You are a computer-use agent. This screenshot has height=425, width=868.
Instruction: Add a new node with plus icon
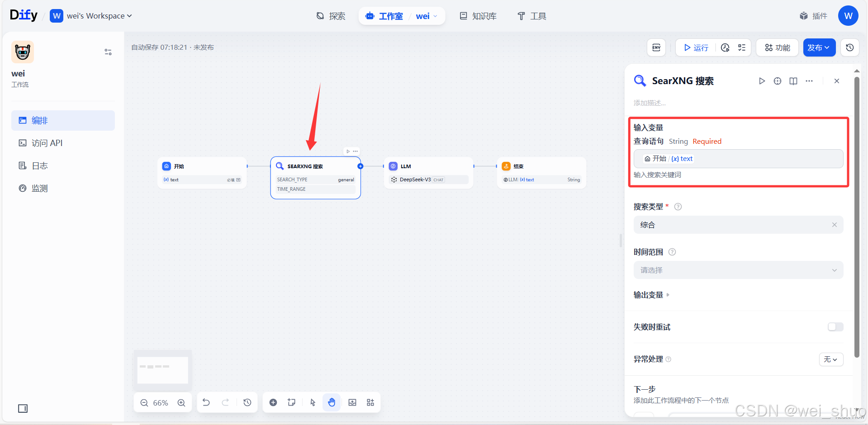(x=273, y=402)
